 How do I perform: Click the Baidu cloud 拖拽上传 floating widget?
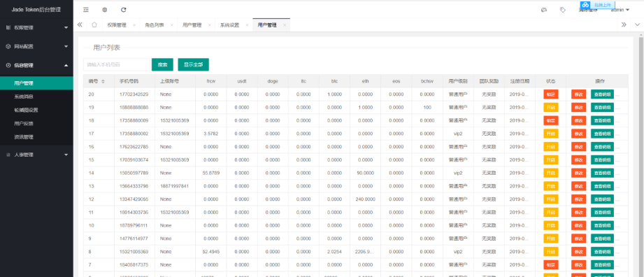point(597,5)
